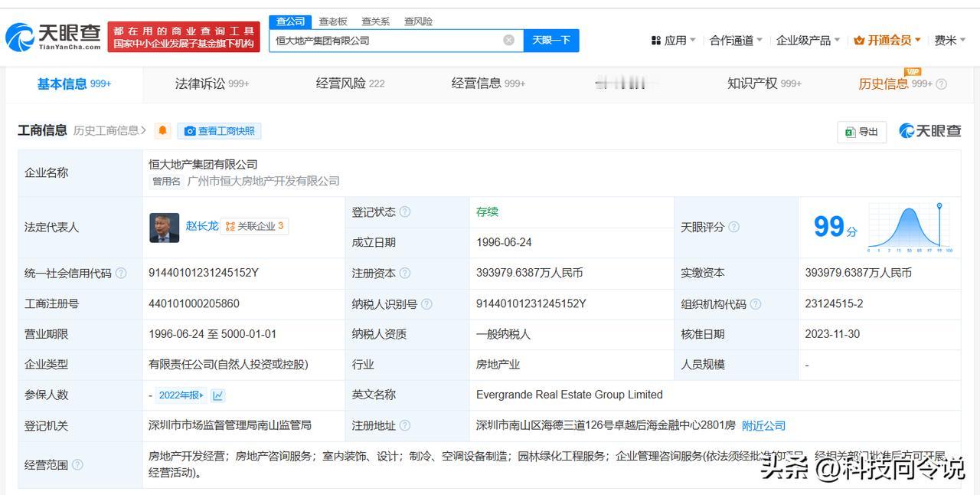Click 纳税人资质 value 一般纳税人
Screen dimensions: 980x495
click(x=503, y=334)
